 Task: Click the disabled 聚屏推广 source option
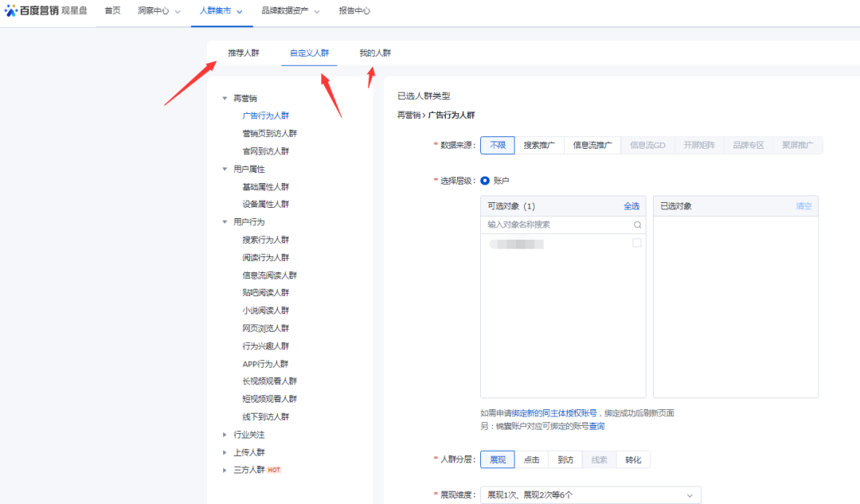coord(798,146)
